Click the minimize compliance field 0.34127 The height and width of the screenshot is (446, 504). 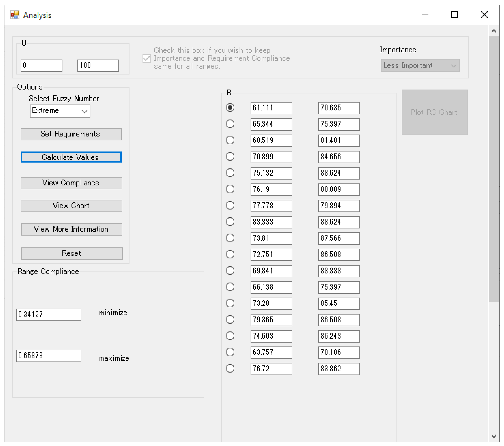point(49,315)
